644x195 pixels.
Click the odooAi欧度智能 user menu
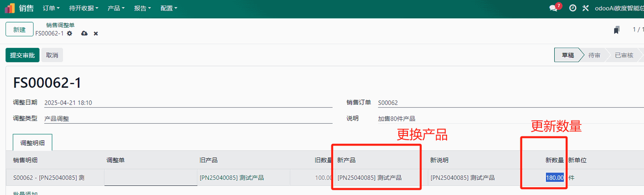(x=619, y=8)
